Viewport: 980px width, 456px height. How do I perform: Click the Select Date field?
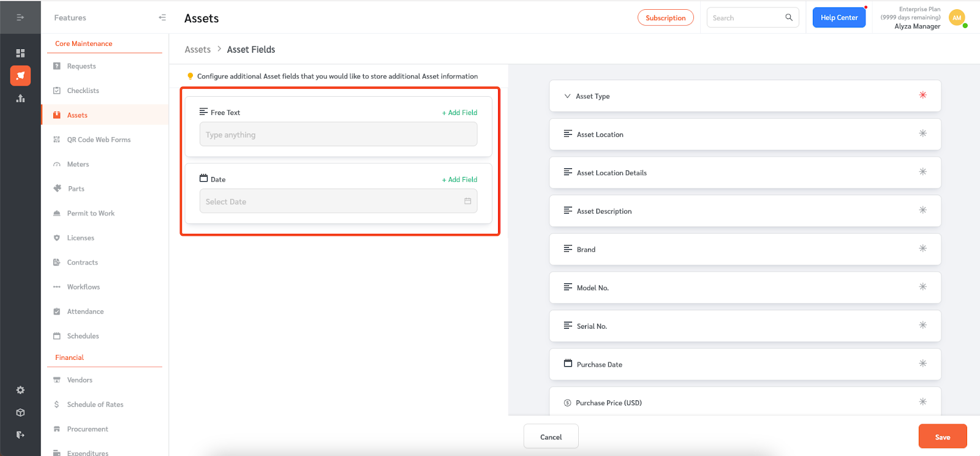point(338,201)
